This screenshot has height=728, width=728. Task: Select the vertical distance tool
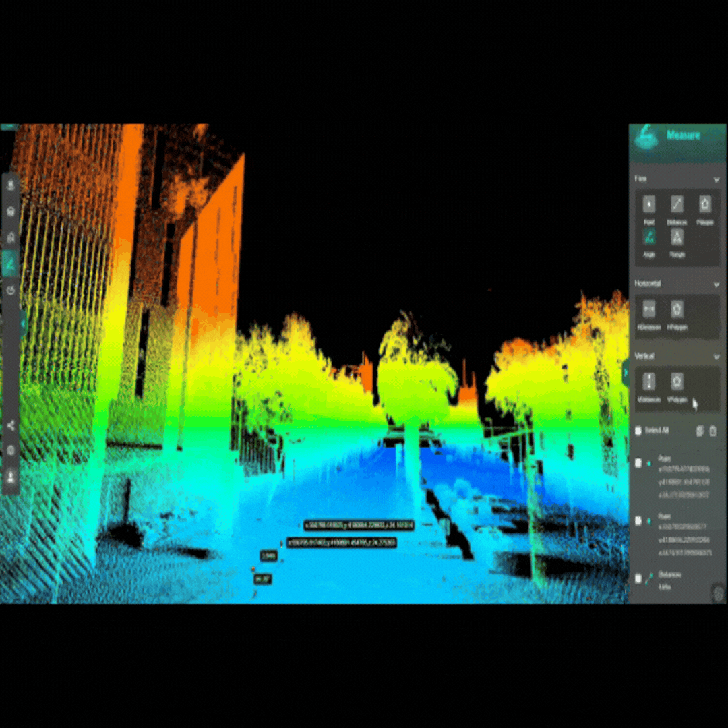point(648,382)
